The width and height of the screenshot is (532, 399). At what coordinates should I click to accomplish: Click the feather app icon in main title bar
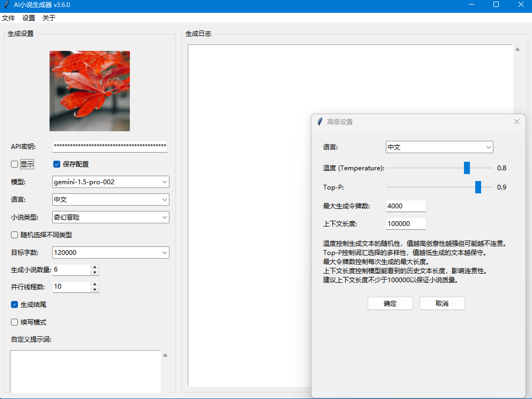(x=7, y=5)
